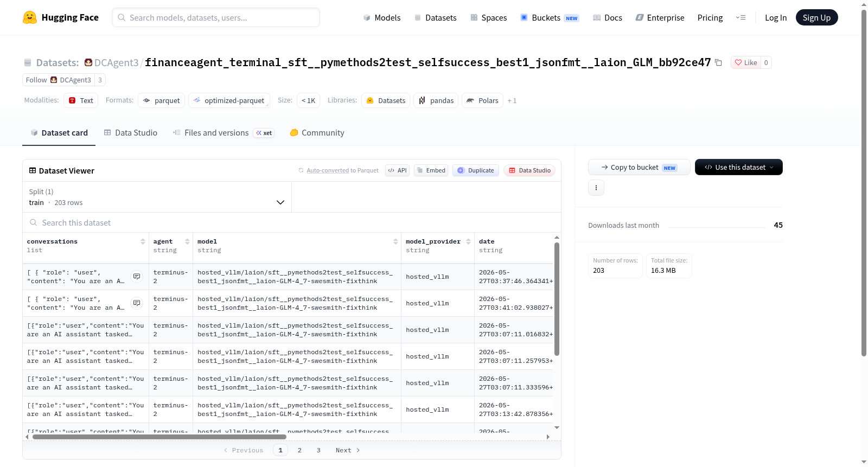
Task: Go to Models in the top navigation
Action: (382, 17)
